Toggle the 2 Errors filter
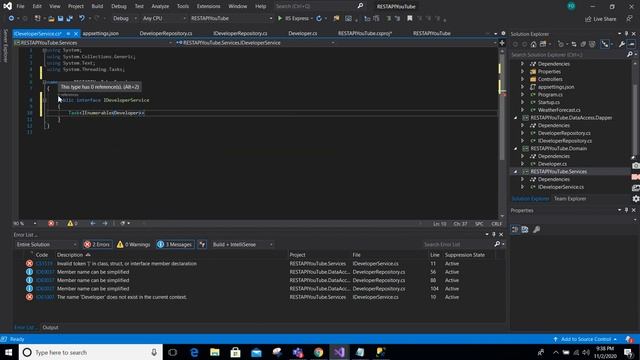The width and height of the screenshot is (640, 360). pyautogui.click(x=98, y=244)
